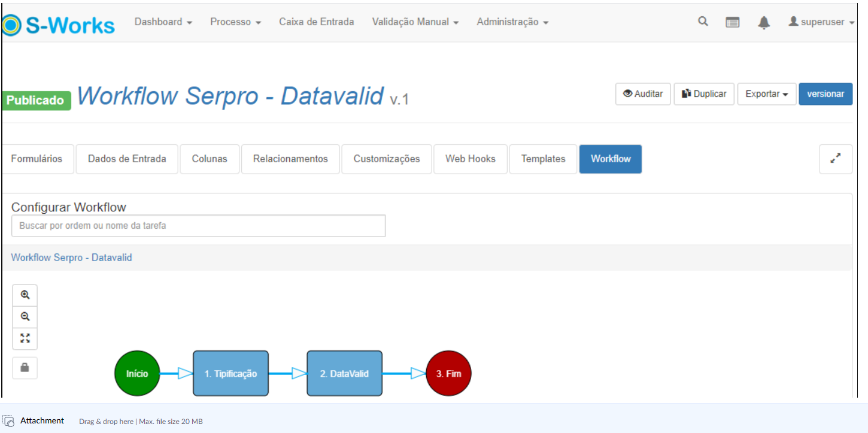Select the red 3. Fim end node
Screen dimensions: 868x433
(448, 373)
